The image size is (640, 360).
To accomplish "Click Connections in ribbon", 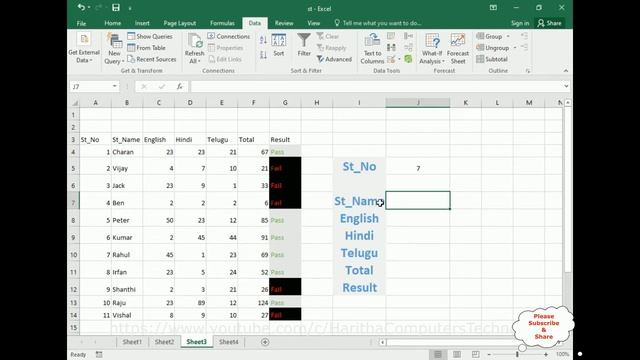I will click(x=229, y=36).
